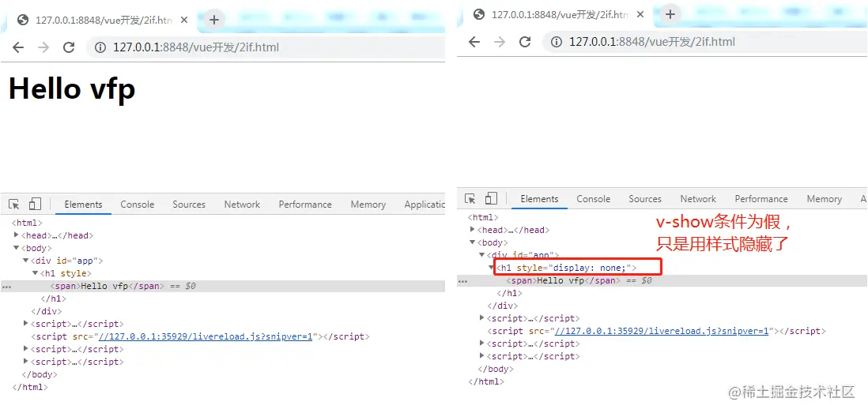The image size is (868, 413).
Task: Click back arrow in left browser window
Action: pos(17,47)
